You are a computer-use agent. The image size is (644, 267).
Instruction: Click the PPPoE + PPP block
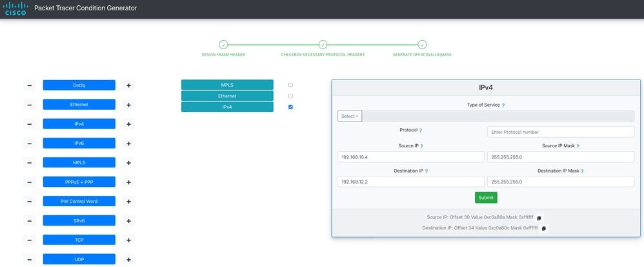79,182
